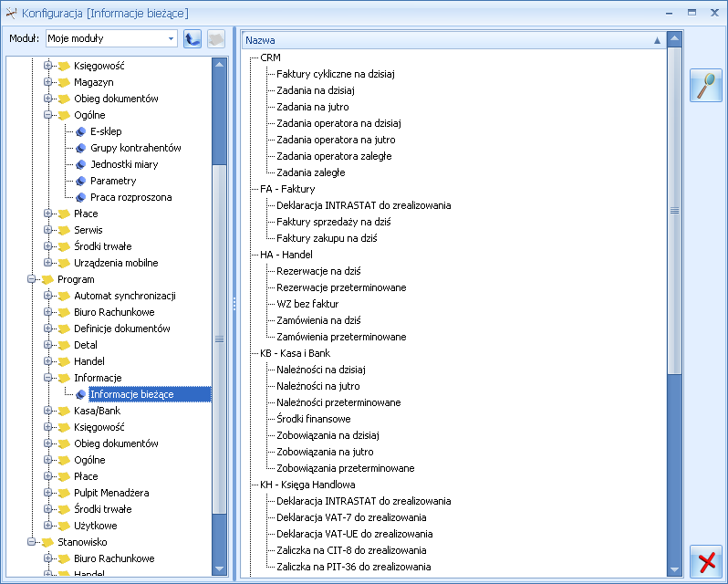Click the blue icon beside Informacje bieżące
728x584 pixels.
pyautogui.click(x=81, y=394)
